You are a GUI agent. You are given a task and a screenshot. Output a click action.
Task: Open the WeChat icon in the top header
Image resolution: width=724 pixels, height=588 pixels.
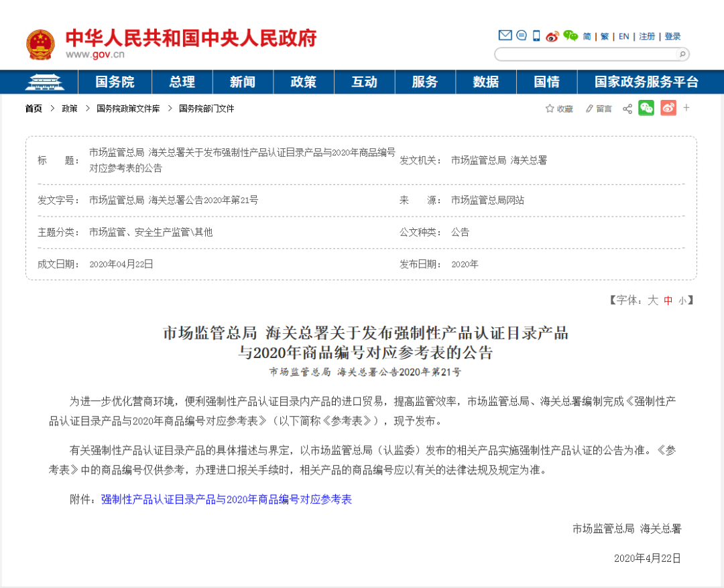click(x=570, y=36)
